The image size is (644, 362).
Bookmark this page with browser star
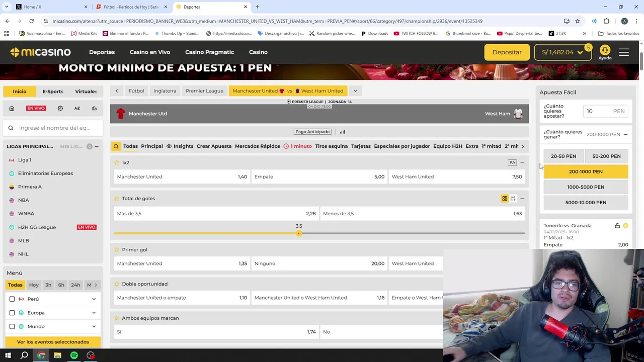[x=578, y=21]
